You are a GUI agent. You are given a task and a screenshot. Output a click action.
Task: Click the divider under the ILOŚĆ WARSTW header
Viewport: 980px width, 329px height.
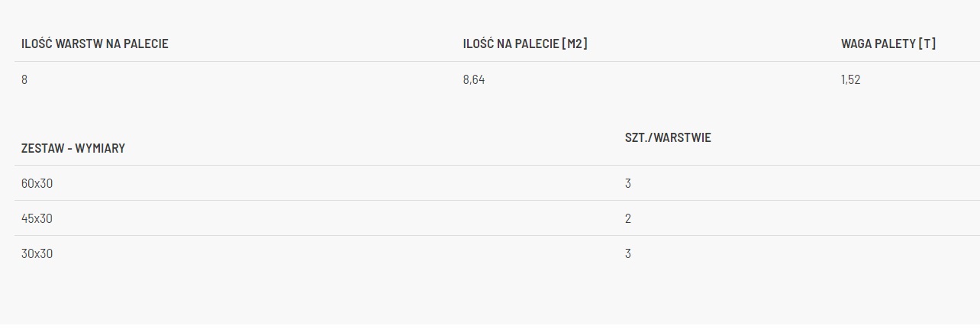[x=229, y=61]
